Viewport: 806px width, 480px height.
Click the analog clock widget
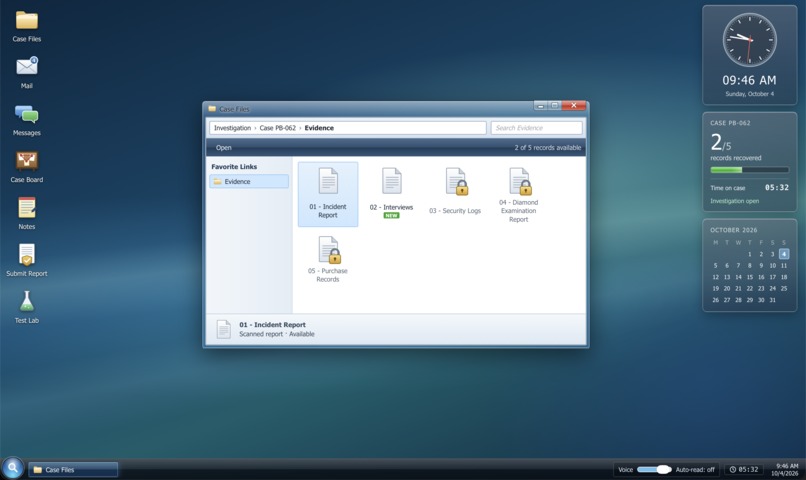click(x=749, y=40)
